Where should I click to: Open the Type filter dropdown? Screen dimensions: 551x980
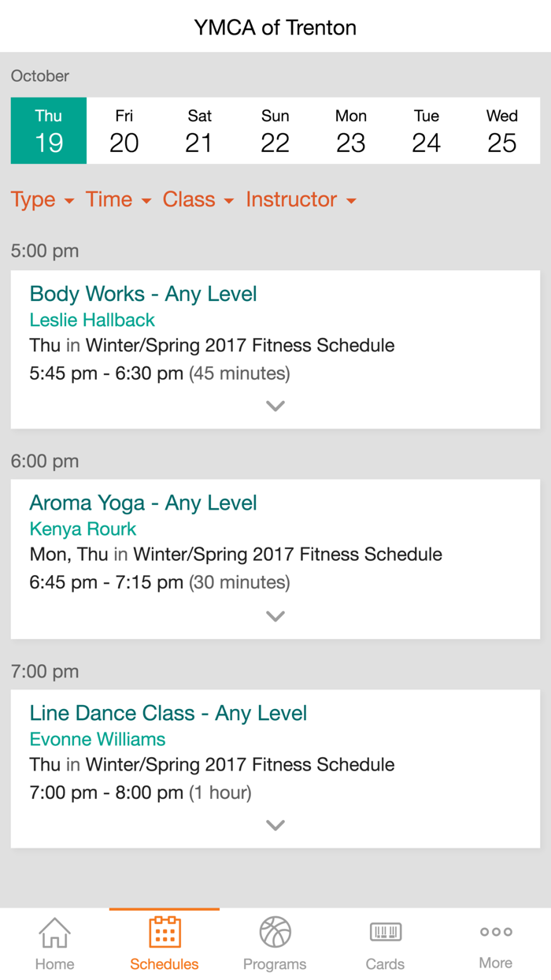pos(43,199)
